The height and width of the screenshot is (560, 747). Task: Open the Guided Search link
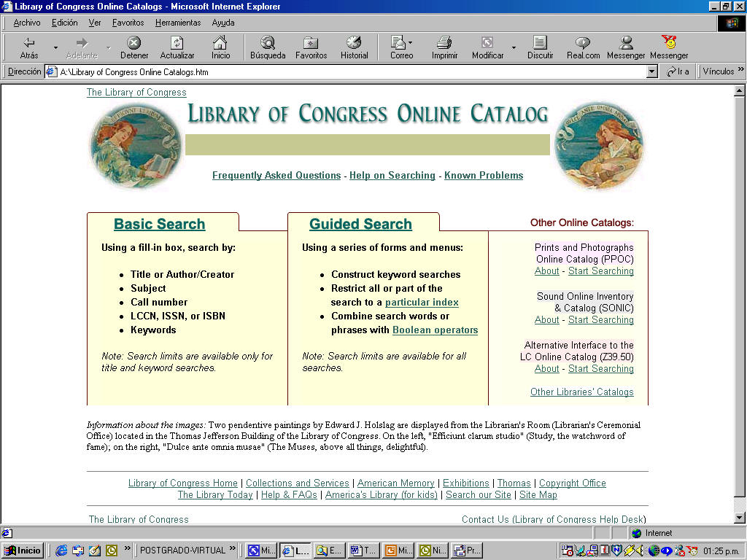360,224
